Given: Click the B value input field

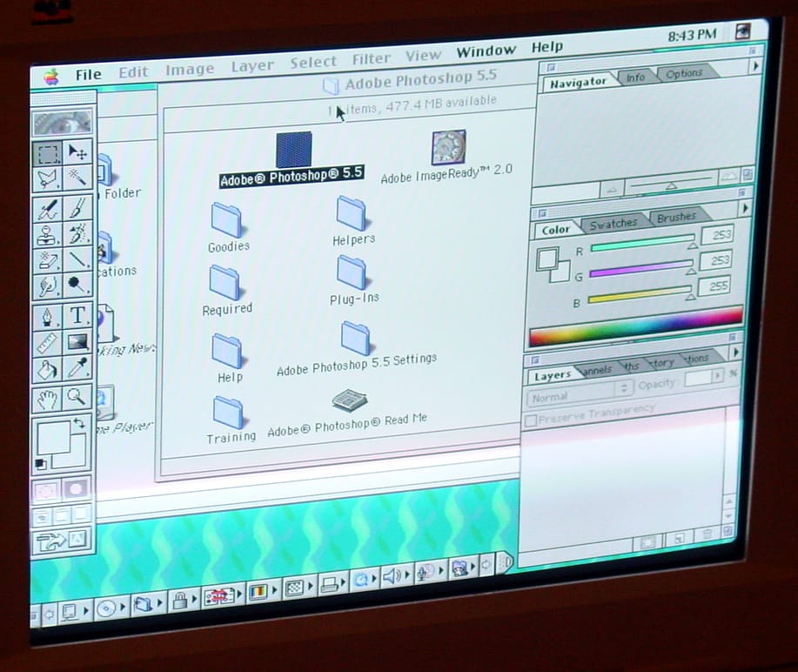Looking at the screenshot, I should click(x=714, y=286).
